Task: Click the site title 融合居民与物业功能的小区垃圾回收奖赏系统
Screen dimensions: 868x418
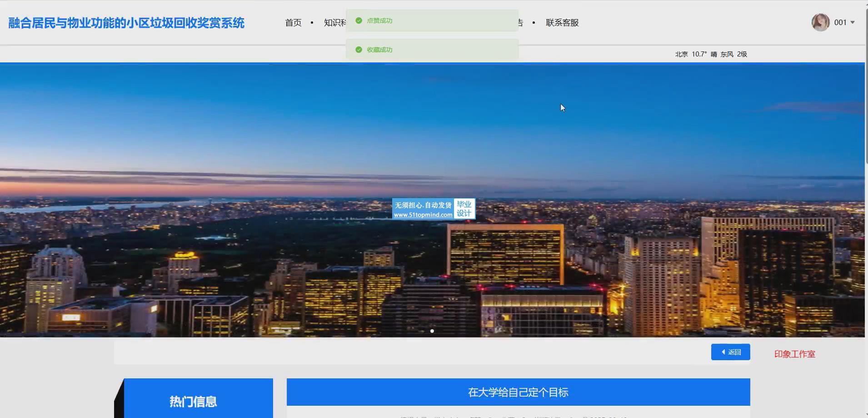Action: coord(126,23)
